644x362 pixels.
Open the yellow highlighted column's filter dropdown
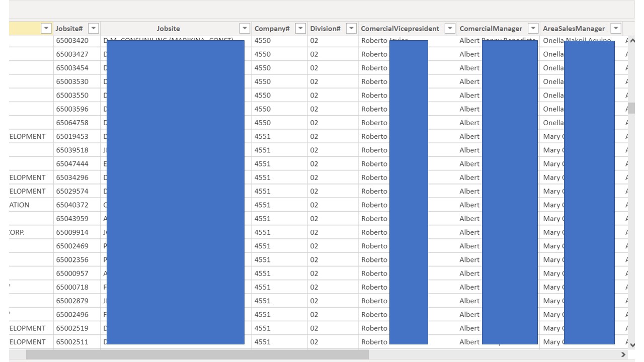46,29
